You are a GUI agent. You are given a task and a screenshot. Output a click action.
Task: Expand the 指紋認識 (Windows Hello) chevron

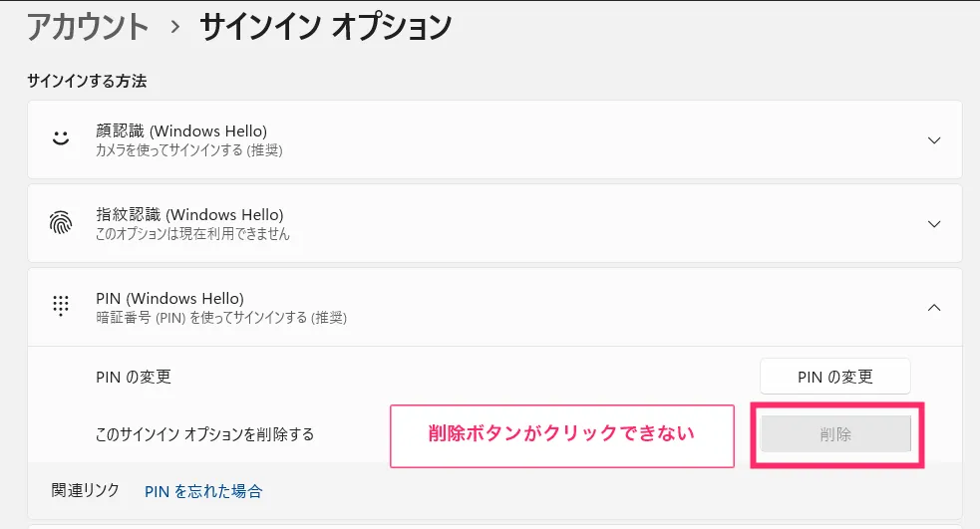click(934, 224)
